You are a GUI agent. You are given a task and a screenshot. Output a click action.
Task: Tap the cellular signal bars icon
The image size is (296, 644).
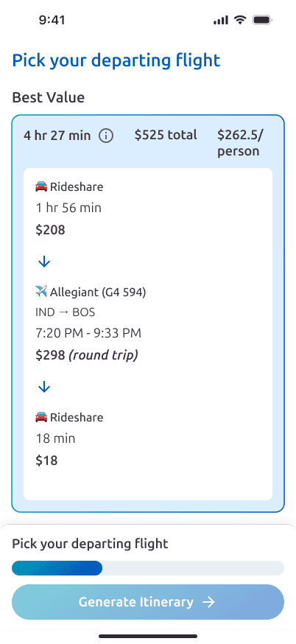click(x=221, y=20)
